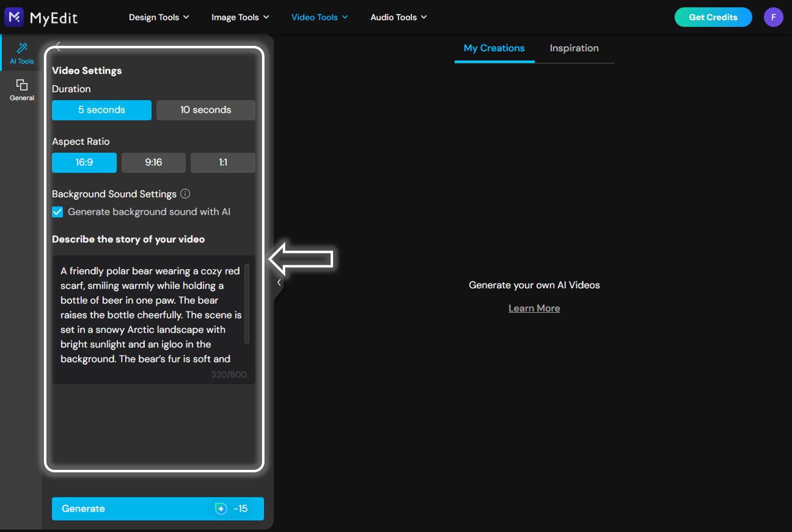Viewport: 792px width, 532px height.
Task: Expand the Image Tools menu
Action: tap(240, 17)
